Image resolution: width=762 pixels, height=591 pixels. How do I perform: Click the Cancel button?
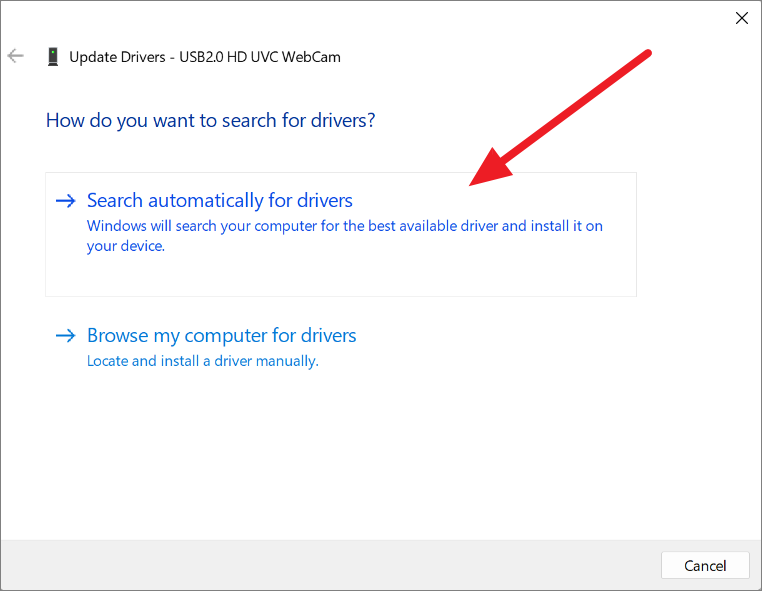[705, 565]
